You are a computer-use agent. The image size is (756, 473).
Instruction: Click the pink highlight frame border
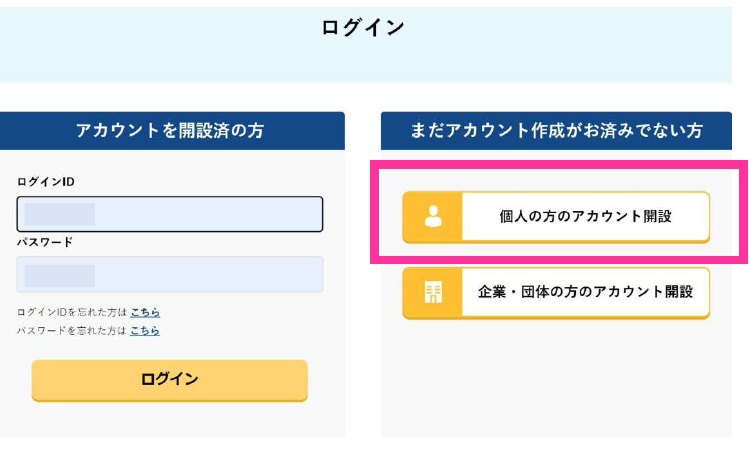point(559,165)
